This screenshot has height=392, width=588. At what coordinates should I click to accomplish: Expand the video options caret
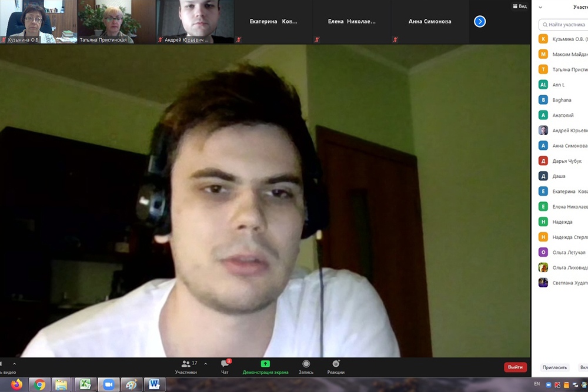[x=15, y=364]
